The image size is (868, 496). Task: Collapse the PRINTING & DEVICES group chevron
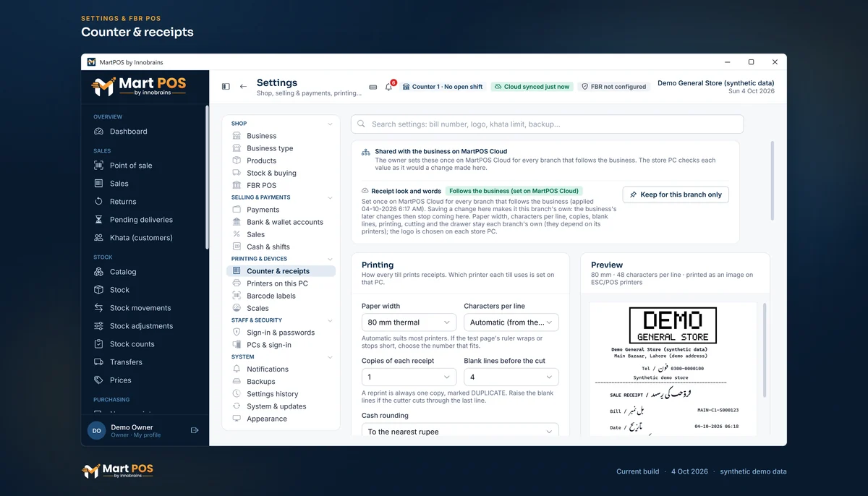click(330, 259)
